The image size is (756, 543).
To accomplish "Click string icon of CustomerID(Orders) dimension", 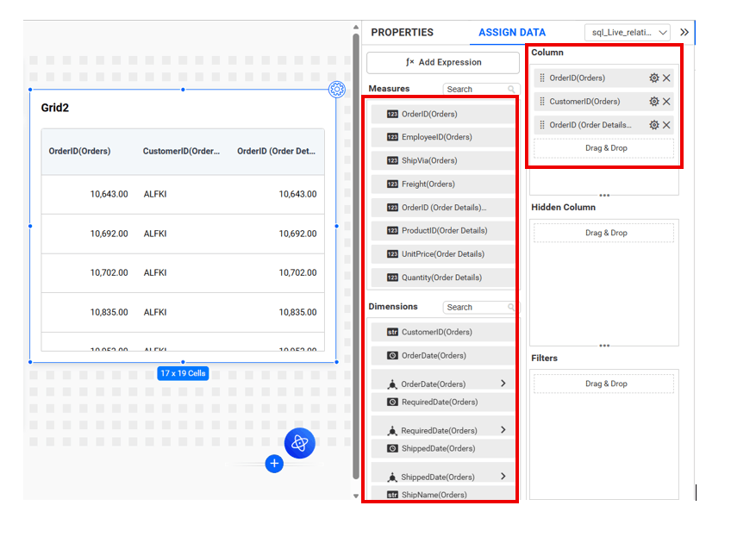I will coord(392,332).
